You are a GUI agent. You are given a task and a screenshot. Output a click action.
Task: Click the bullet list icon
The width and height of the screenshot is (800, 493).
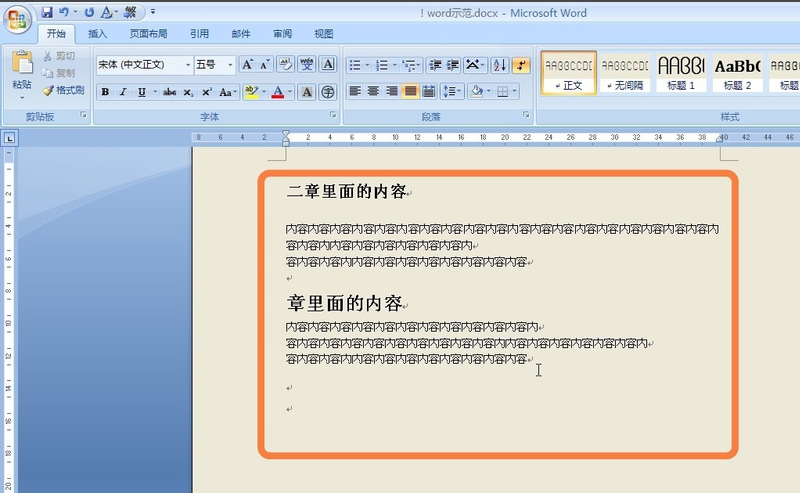coord(355,65)
